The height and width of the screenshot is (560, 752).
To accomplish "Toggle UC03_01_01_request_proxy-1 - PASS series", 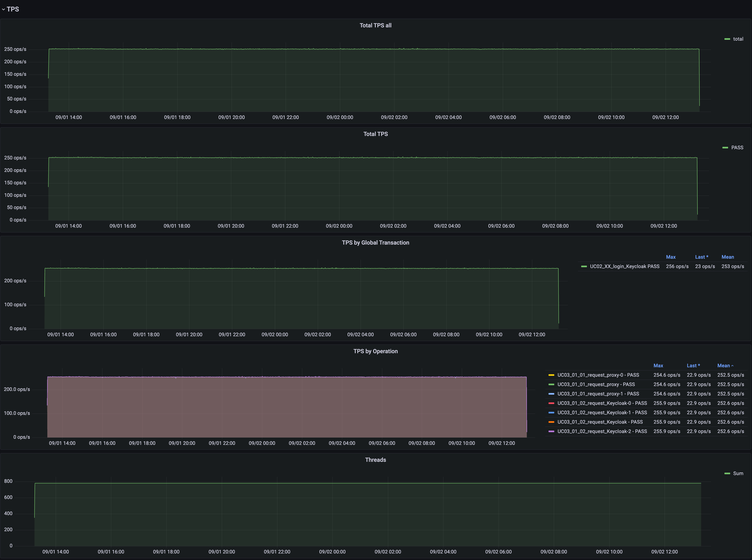I will [598, 394].
